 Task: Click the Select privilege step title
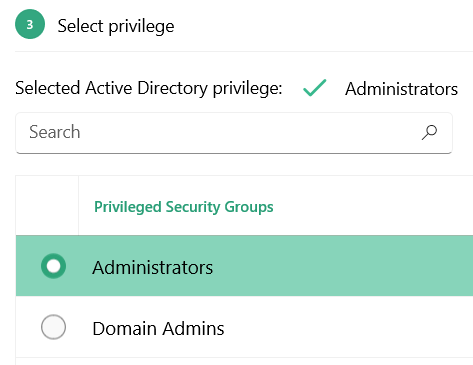[x=116, y=26]
